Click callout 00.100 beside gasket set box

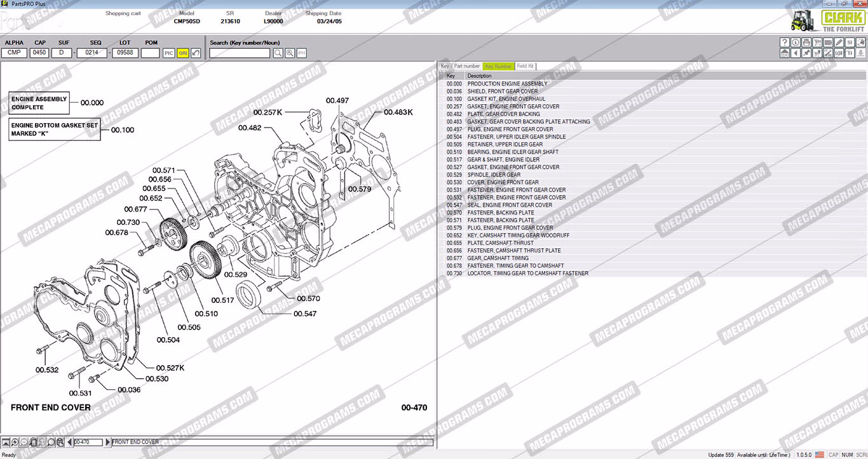tap(123, 130)
